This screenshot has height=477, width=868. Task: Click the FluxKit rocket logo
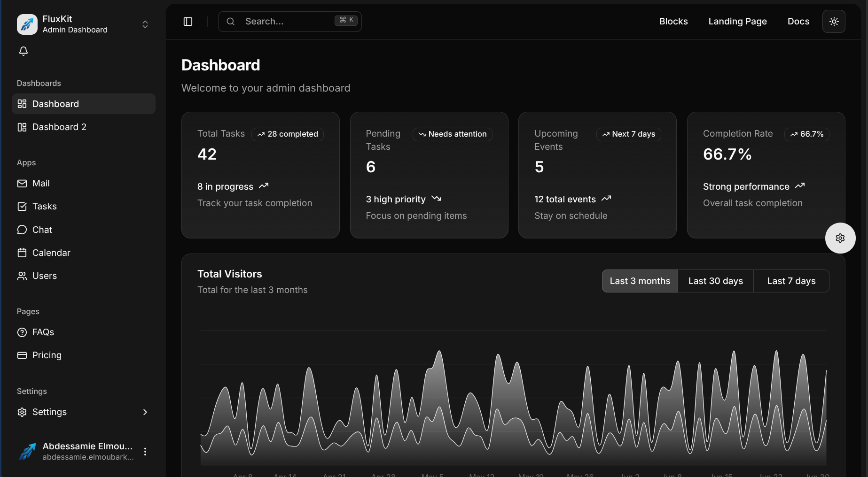pos(27,24)
